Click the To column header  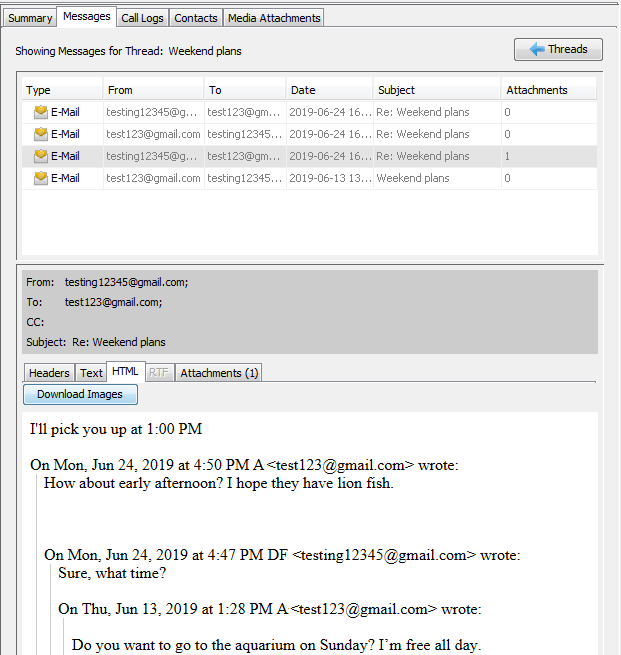(245, 90)
